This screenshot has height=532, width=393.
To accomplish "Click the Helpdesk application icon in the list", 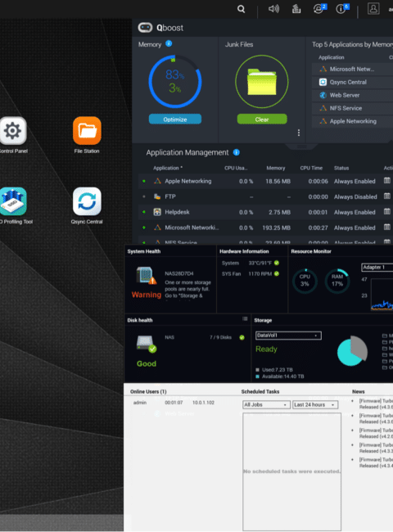I will coord(157,212).
